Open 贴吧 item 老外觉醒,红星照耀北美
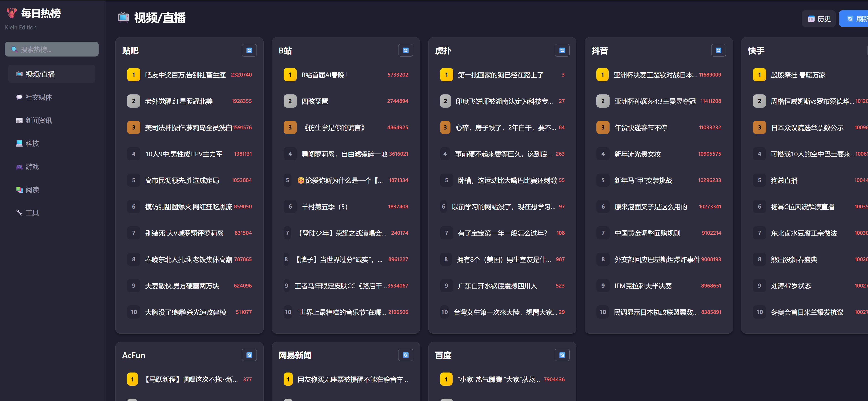This screenshot has width=868, height=401. click(x=179, y=101)
